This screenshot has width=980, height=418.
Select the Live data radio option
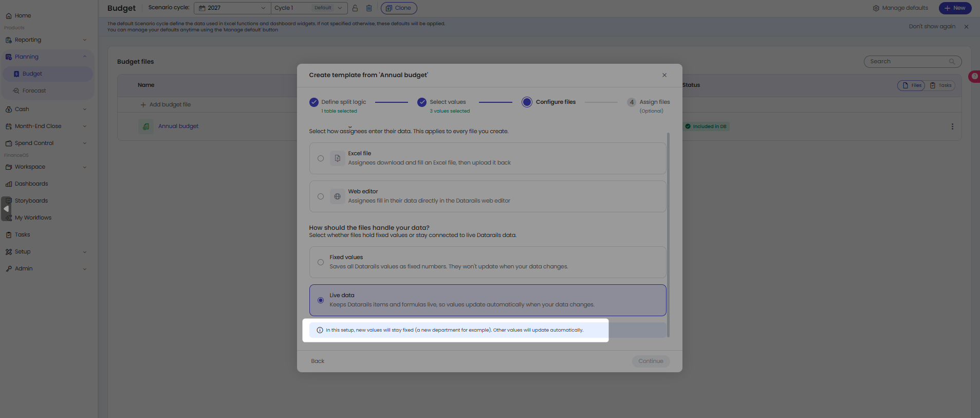click(x=321, y=301)
